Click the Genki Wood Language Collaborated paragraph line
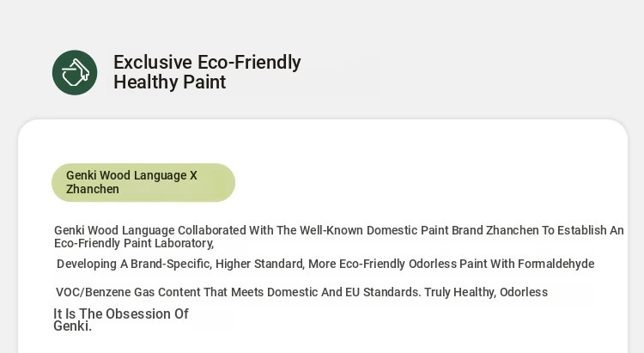This screenshot has width=644, height=353. point(339,230)
